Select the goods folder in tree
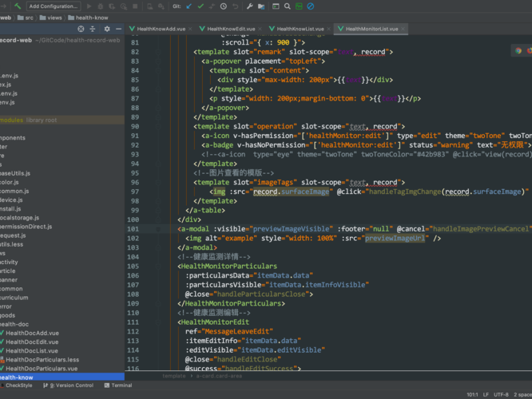Viewport: 532px width, 399px height. pos(7,315)
